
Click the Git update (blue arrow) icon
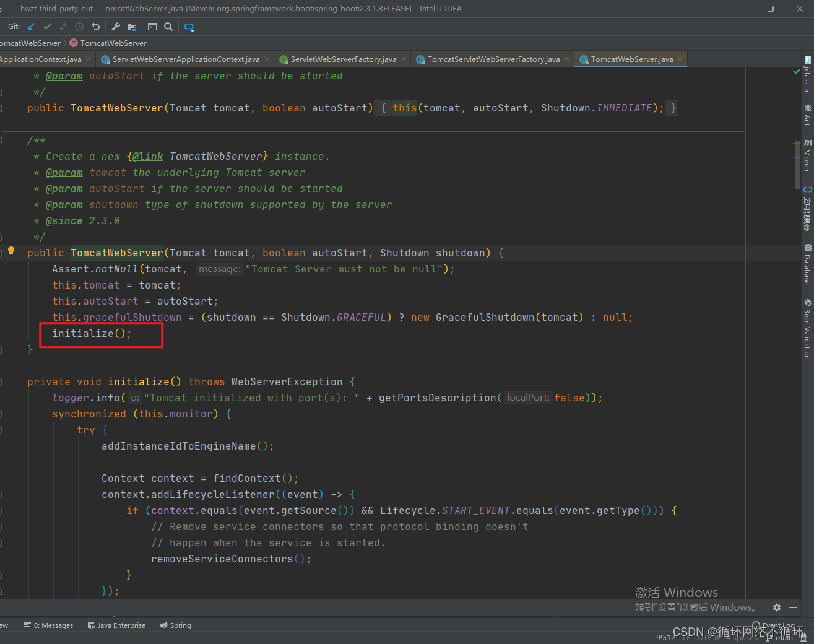click(x=30, y=27)
